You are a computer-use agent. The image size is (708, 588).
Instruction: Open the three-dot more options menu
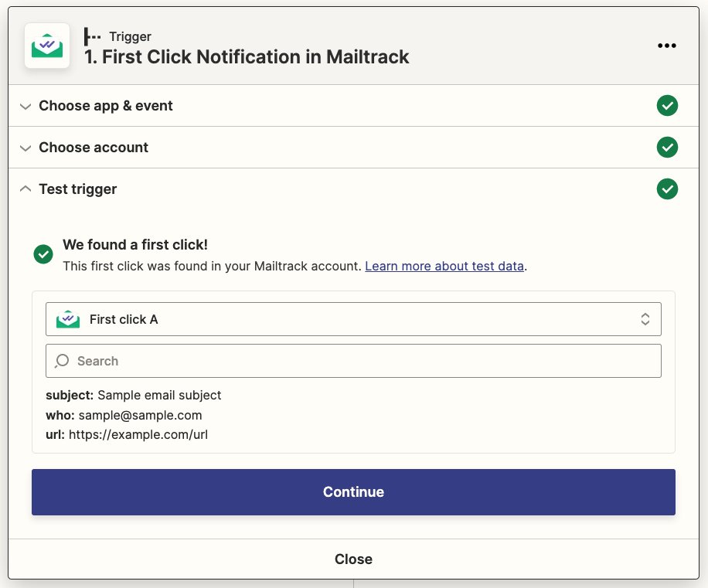point(666,46)
